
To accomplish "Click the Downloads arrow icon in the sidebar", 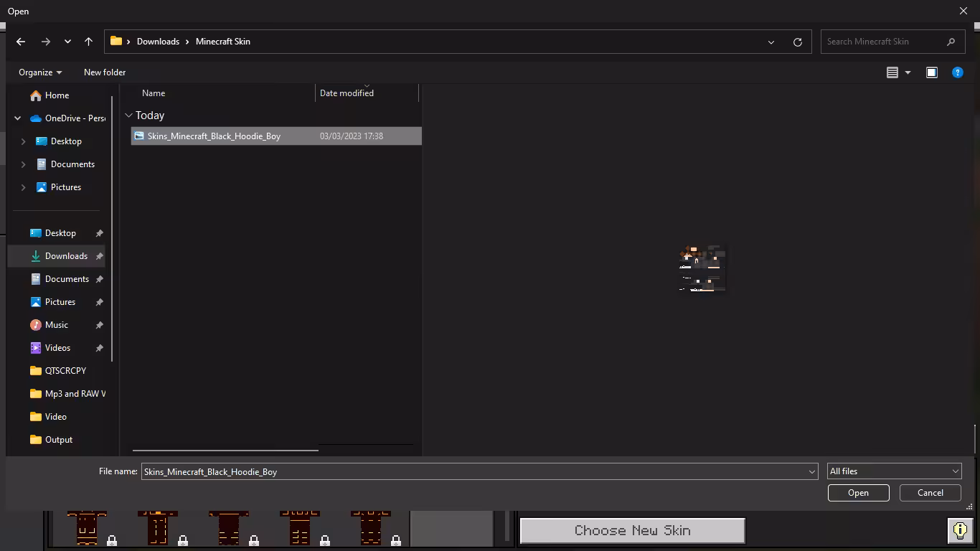I will [36, 256].
